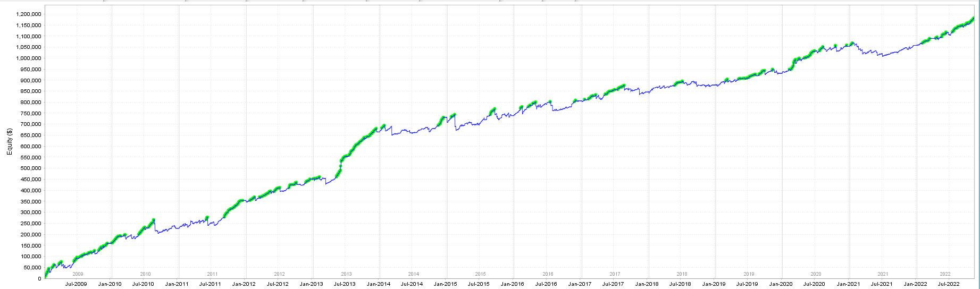Screen dimensions: 980x289
Task: Select the gray 2015 year marker
Action: pos(481,274)
